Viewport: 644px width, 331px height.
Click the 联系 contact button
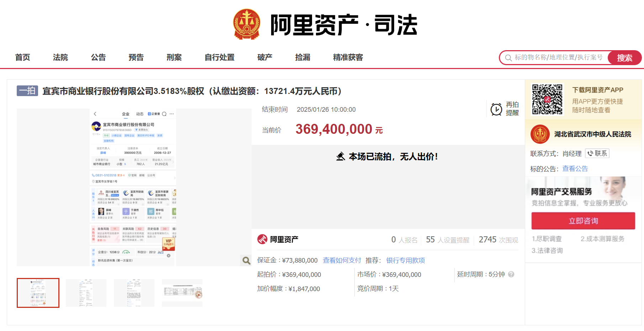[x=597, y=153]
